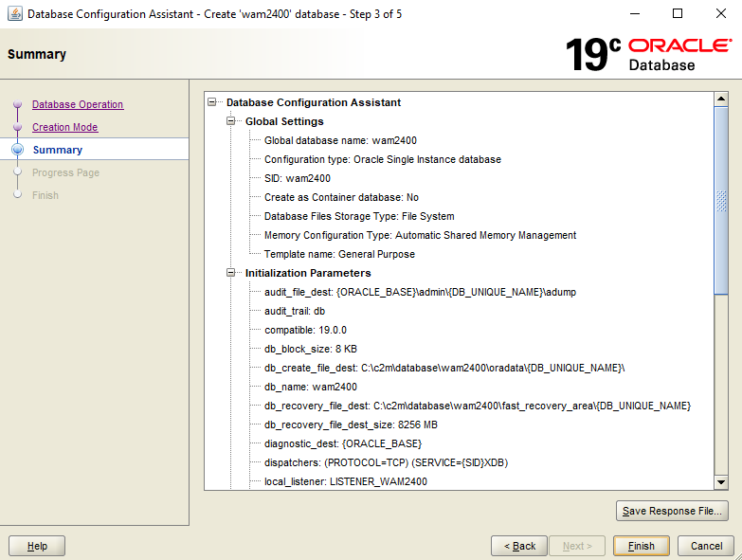This screenshot has height=560, width=742.
Task: Click the scrollbar up arrow
Action: pos(721,99)
